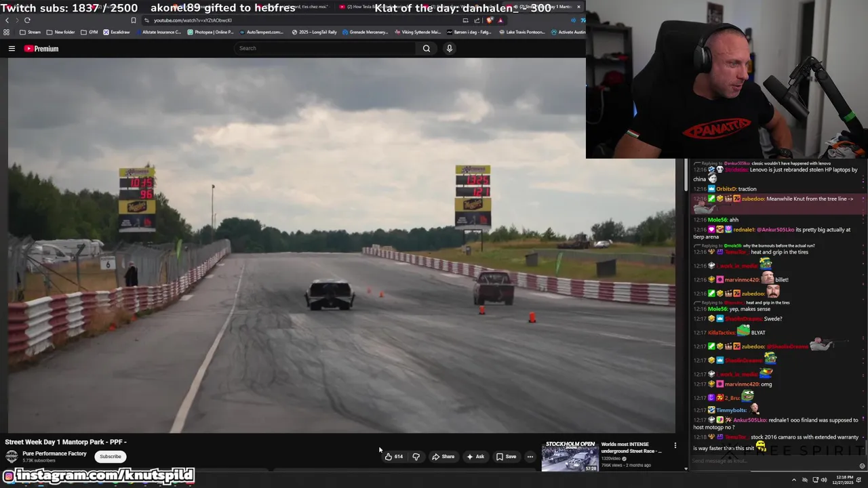Open the browser apps grid icon
The width and height of the screenshot is (868, 488).
coord(7,32)
